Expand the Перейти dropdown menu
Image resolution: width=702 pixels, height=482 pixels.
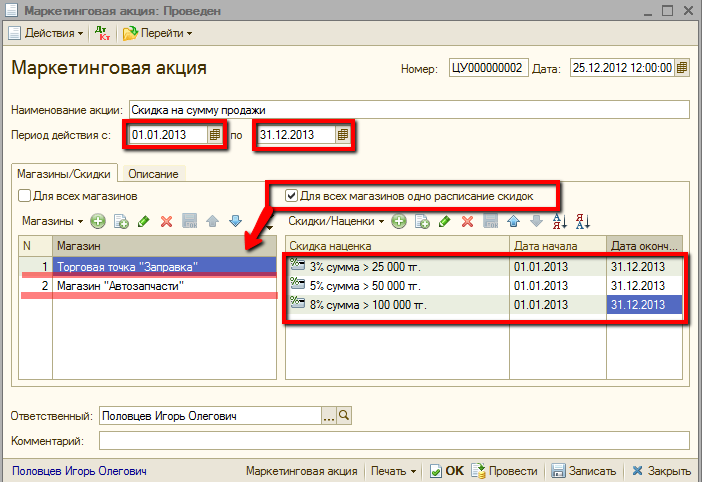point(158,33)
